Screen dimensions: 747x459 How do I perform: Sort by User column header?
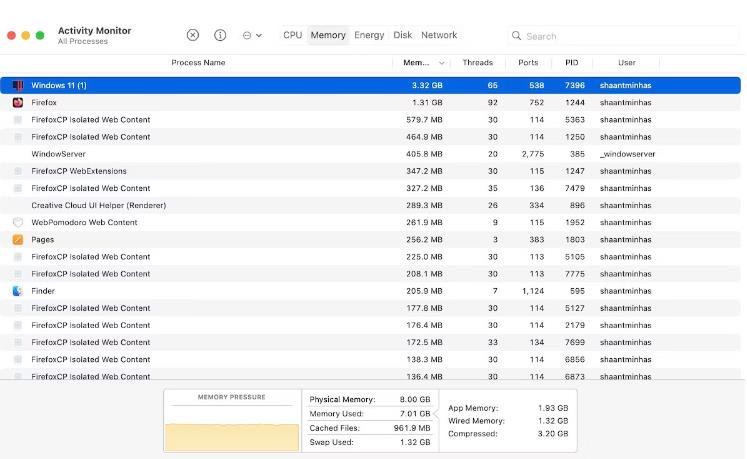point(626,62)
